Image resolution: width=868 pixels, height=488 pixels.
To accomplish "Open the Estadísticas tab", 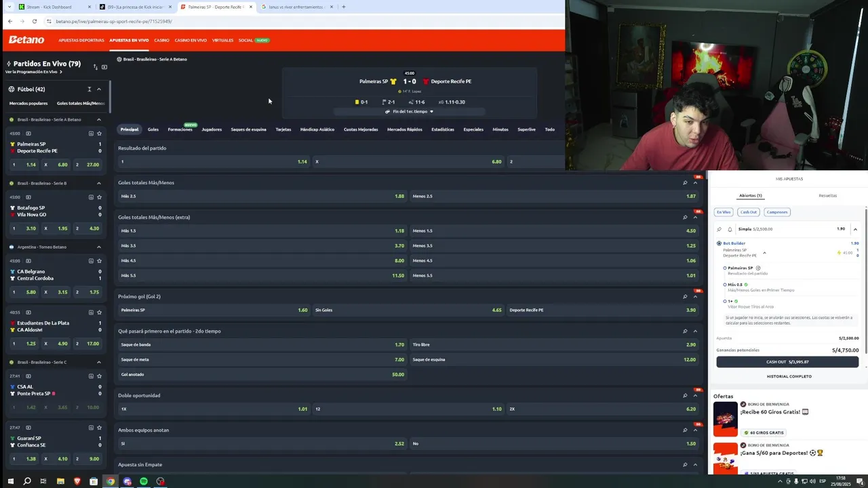I will point(443,129).
